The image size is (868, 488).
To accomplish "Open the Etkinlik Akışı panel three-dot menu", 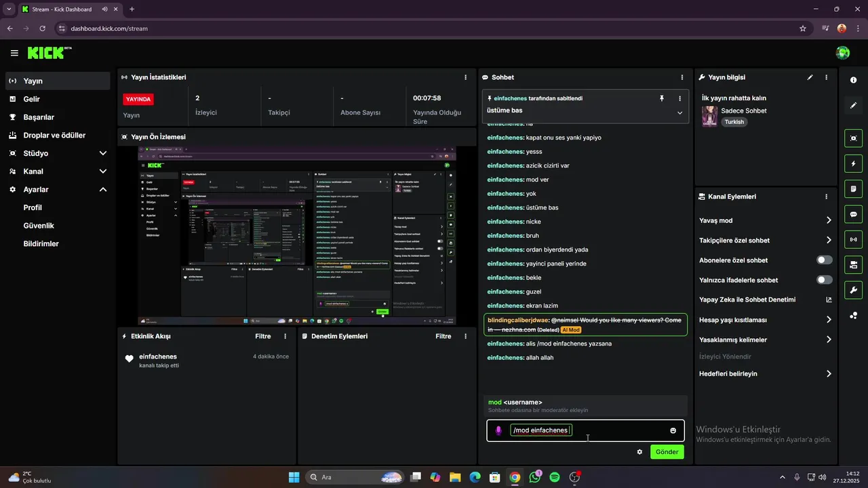I will tap(285, 336).
